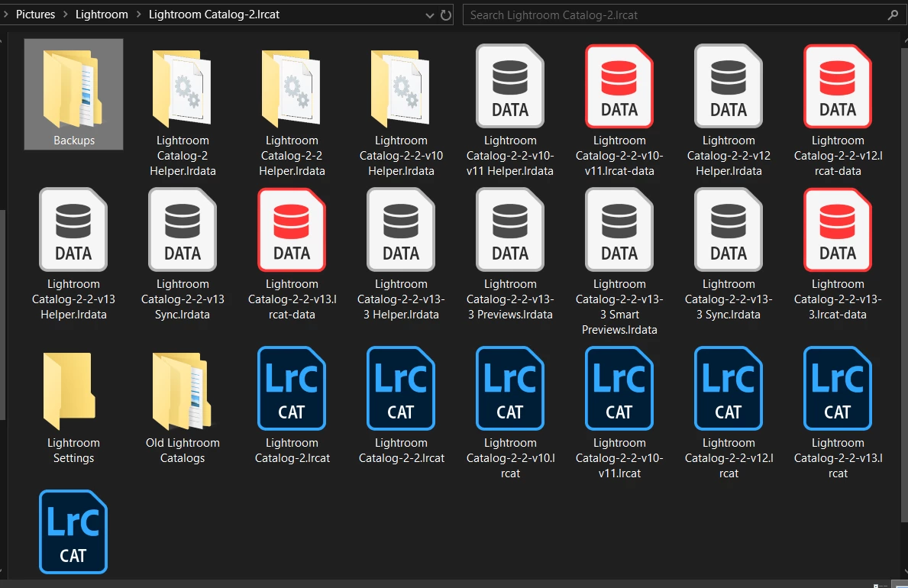Select Lightroom Catalog-2-2 Helper.lrdata folder
Screen dimensions: 908x588
coord(291,88)
